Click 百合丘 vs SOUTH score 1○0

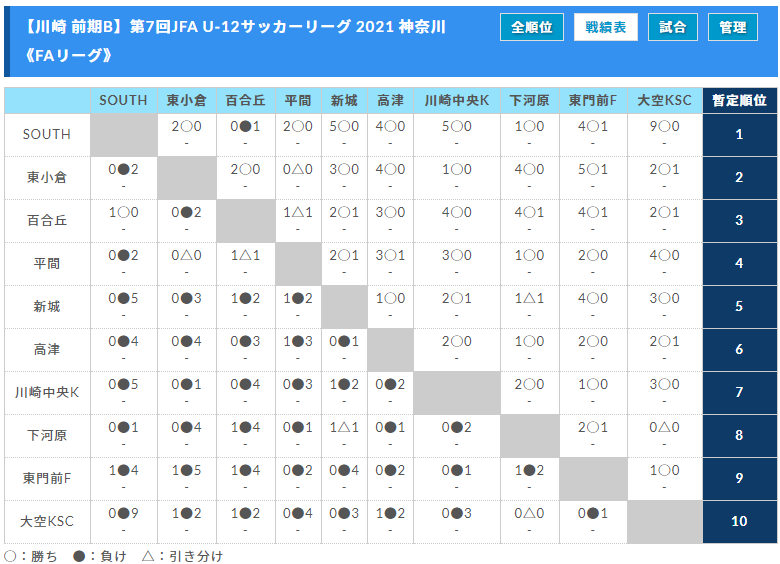pos(123,212)
